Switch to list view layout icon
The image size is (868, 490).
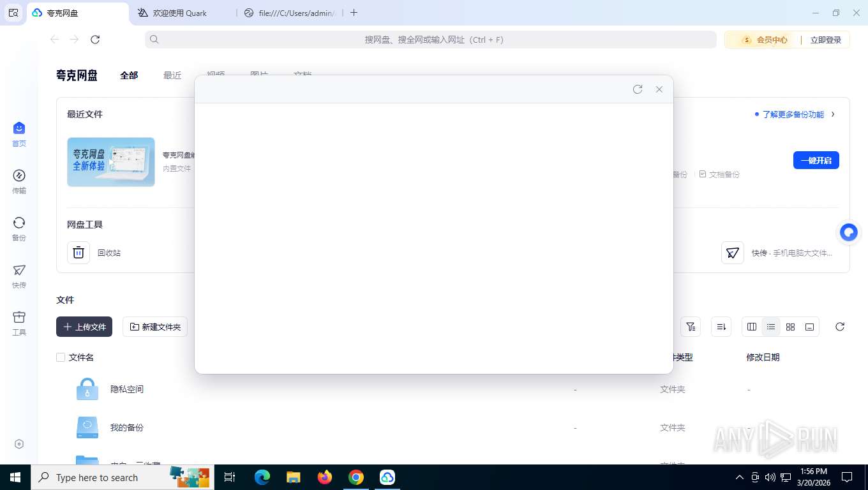coord(771,327)
